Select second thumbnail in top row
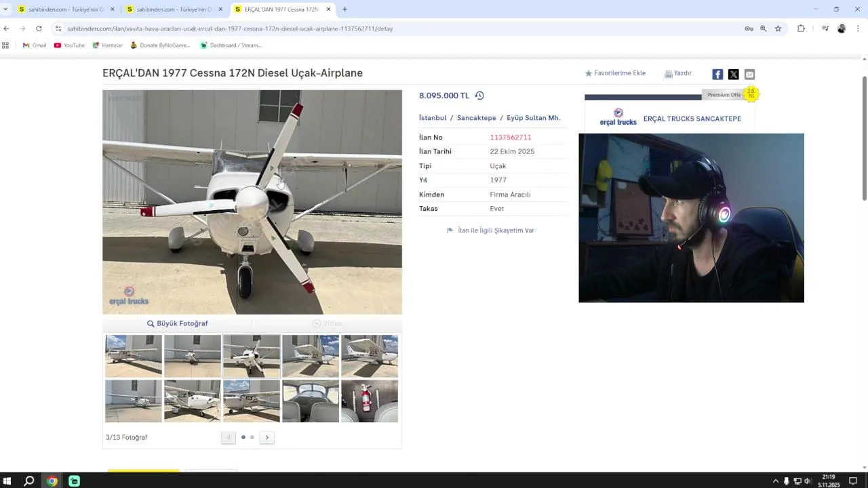 click(x=193, y=356)
